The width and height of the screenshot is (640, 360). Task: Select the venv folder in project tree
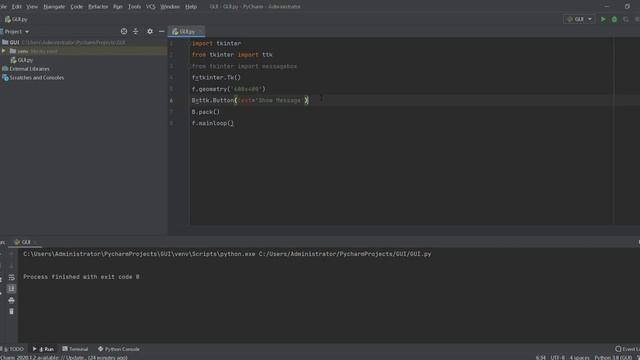[23, 51]
